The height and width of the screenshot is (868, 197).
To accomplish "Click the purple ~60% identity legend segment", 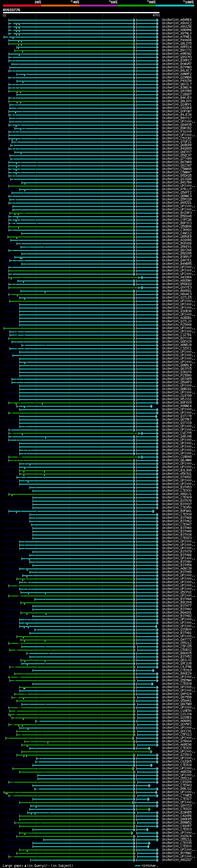I will [x=99, y=6].
